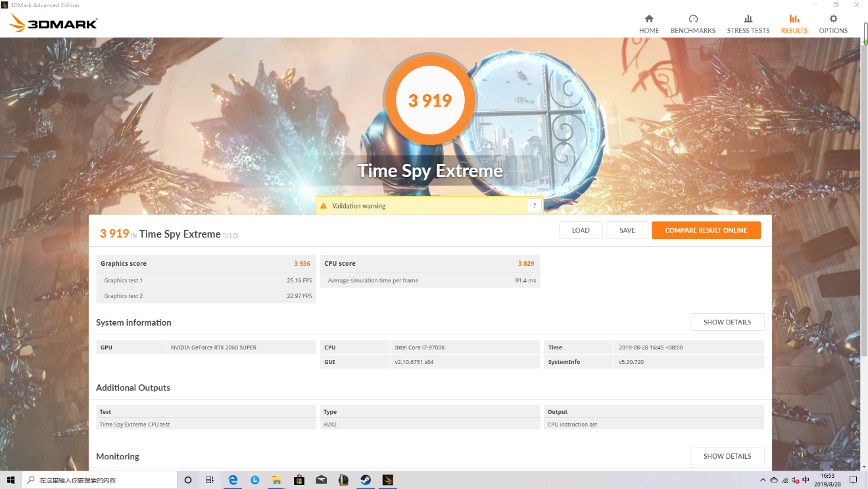This screenshot has width=868, height=489.
Task: Open the validation warning help question mark
Action: (x=535, y=206)
